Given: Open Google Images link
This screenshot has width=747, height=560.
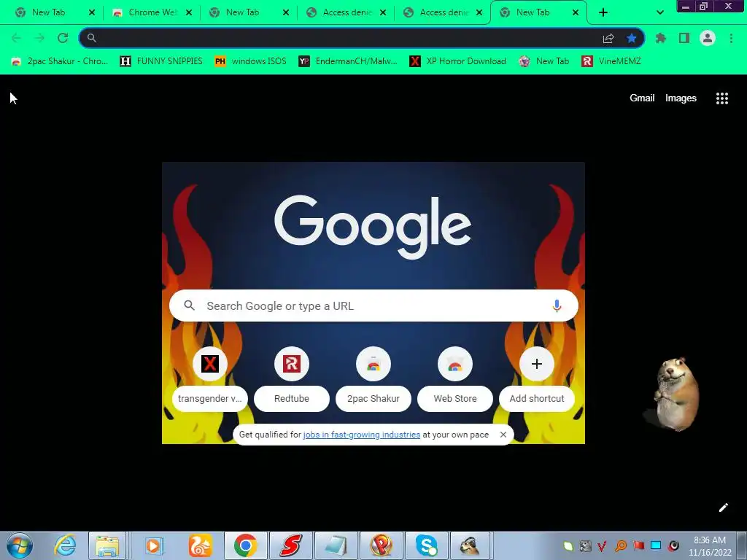Looking at the screenshot, I should coord(681,98).
